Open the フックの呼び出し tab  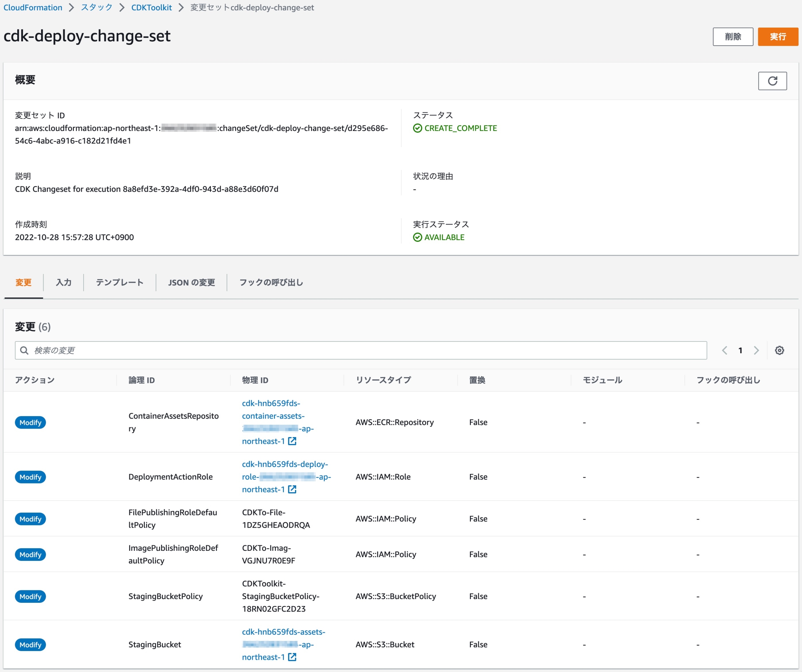pyautogui.click(x=271, y=282)
